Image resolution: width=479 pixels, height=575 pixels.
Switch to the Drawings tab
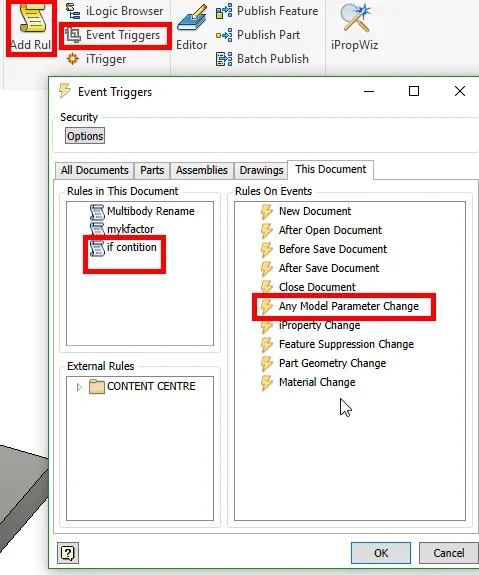(x=261, y=170)
